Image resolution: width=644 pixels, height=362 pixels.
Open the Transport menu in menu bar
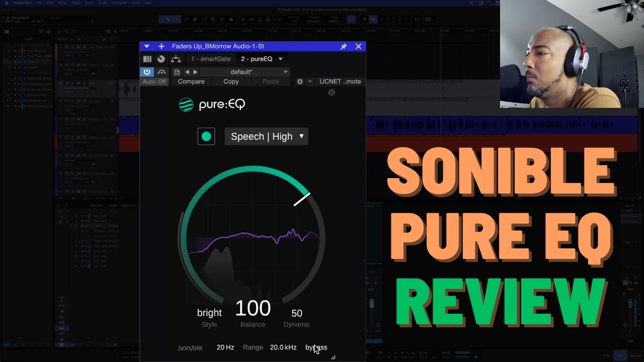pyautogui.click(x=119, y=3)
